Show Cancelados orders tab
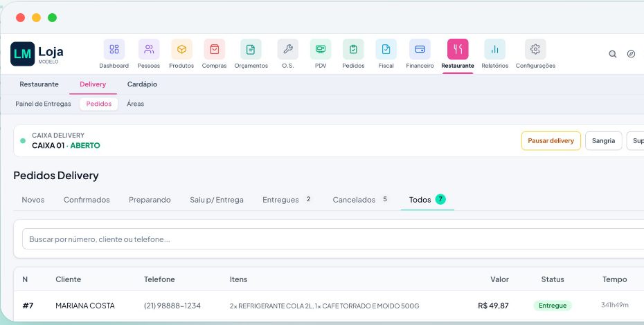644x325 pixels. pyautogui.click(x=360, y=200)
